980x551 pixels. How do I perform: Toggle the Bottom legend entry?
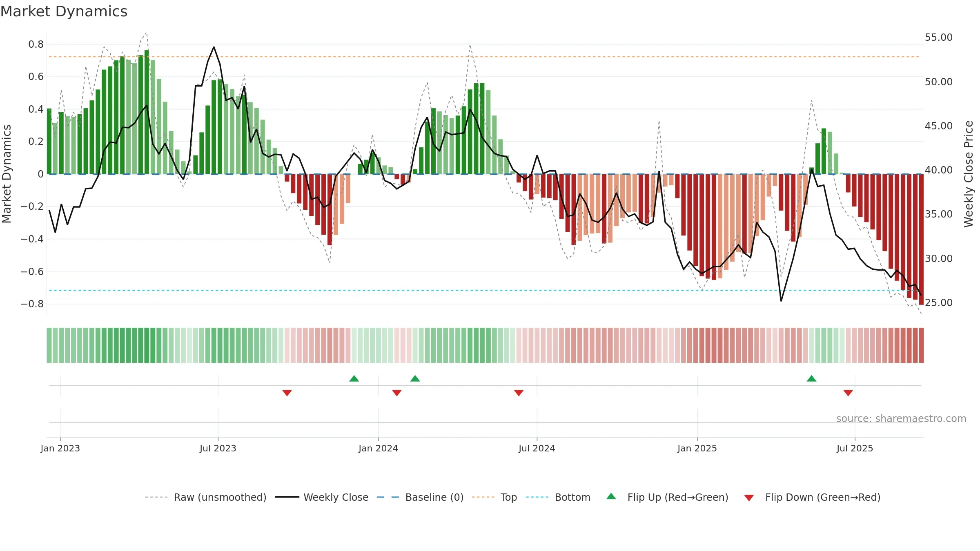pyautogui.click(x=558, y=497)
